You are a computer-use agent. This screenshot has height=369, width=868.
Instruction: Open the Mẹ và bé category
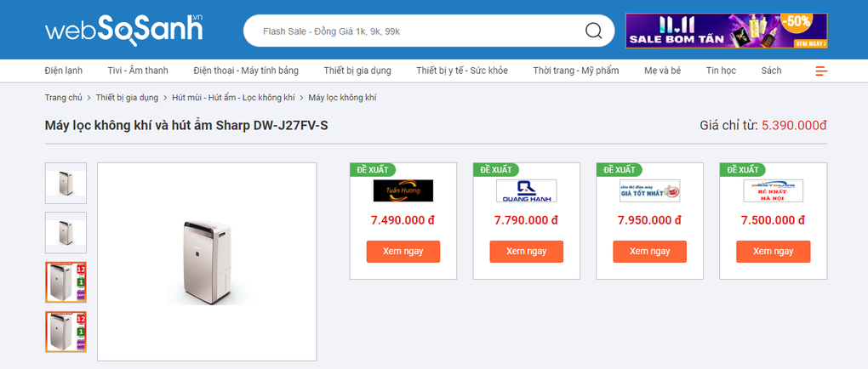point(663,71)
